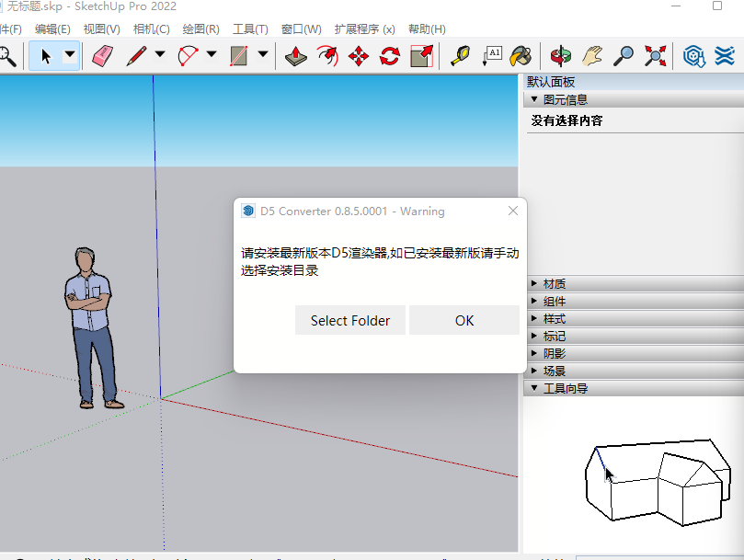Open the Arc tool dropdown arrow

(212, 54)
